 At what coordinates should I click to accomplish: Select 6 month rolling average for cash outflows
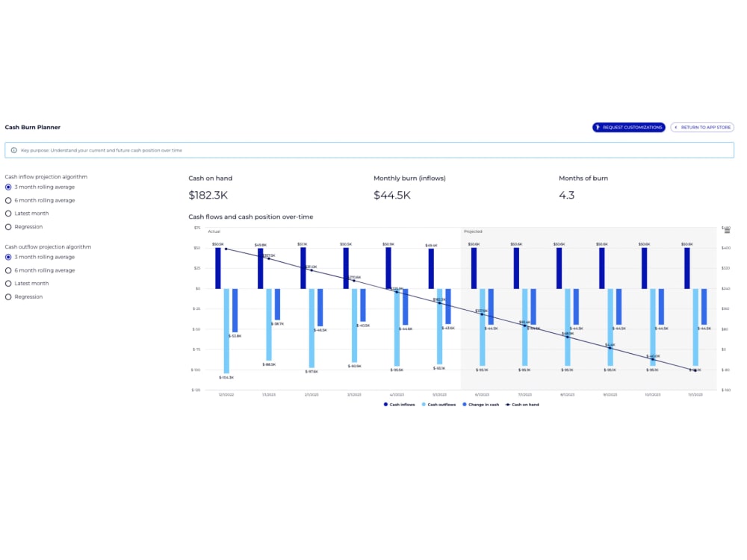click(7, 270)
